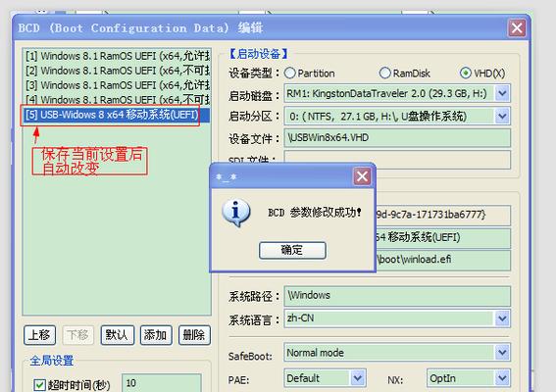Expand the SafeBoot Normal mode dropdown

point(502,352)
